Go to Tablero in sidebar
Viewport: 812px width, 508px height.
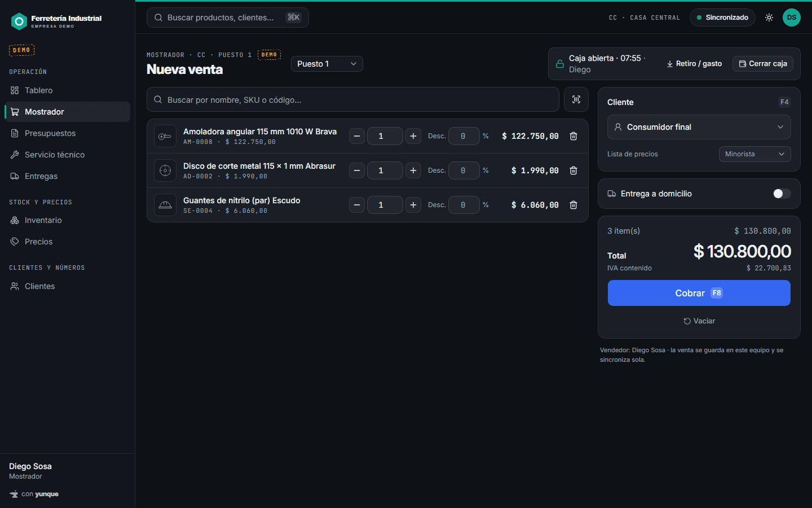point(67,90)
